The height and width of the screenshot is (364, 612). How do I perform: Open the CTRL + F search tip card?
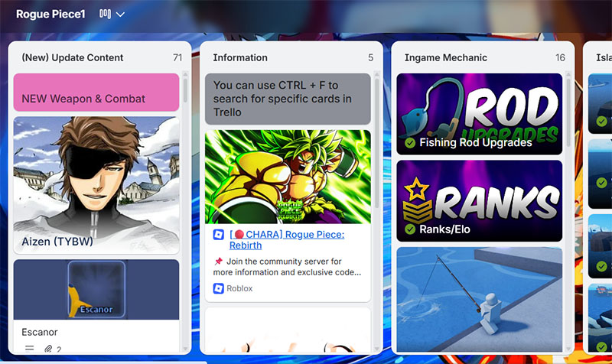[x=288, y=99]
